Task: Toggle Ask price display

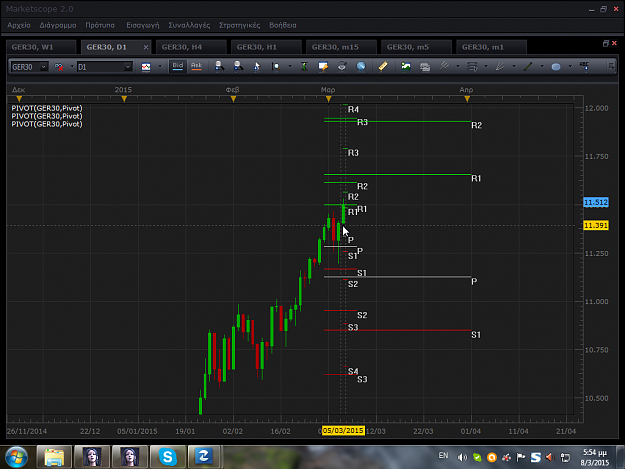Action: point(196,66)
